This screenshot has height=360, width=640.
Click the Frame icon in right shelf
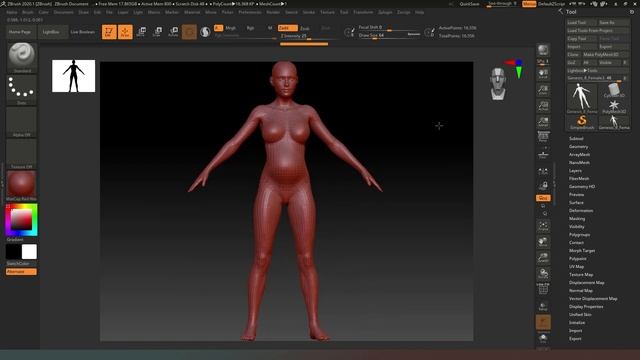pyautogui.click(x=543, y=226)
